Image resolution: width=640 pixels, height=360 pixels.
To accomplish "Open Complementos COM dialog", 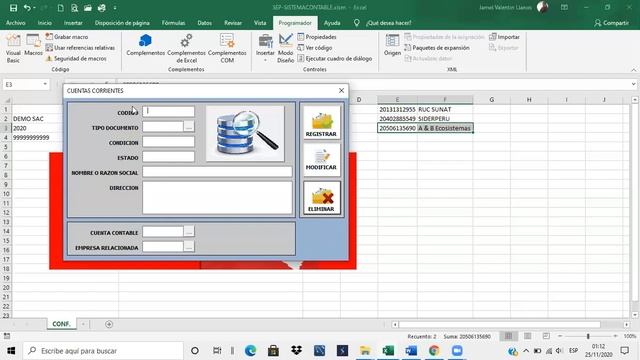I will 227,49.
